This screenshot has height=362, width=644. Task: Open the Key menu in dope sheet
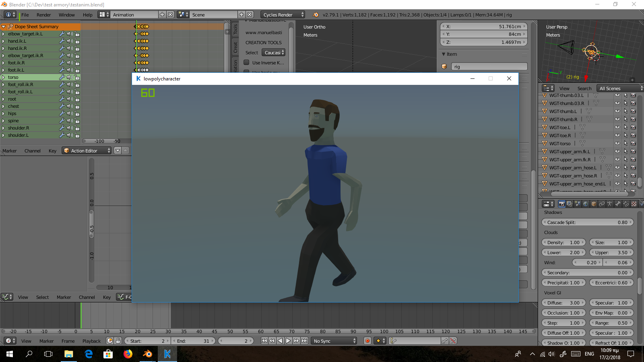(52, 151)
